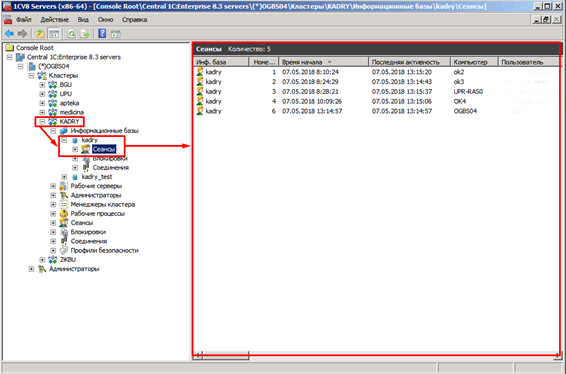The height and width of the screenshot is (374, 566).
Task: Open the Окно menu
Action: (x=105, y=20)
